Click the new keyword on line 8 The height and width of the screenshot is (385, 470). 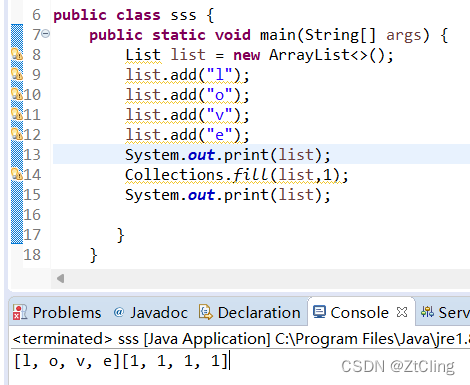coord(246,55)
